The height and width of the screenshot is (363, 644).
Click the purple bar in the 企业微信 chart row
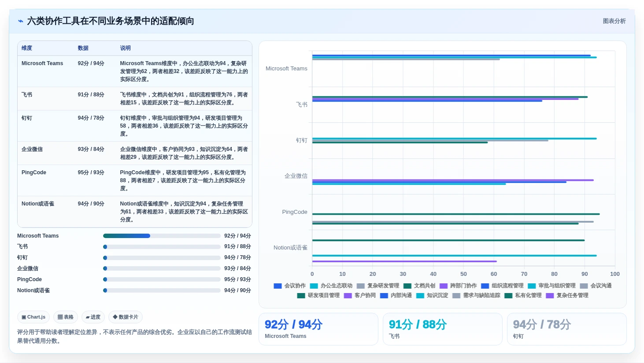(x=453, y=180)
